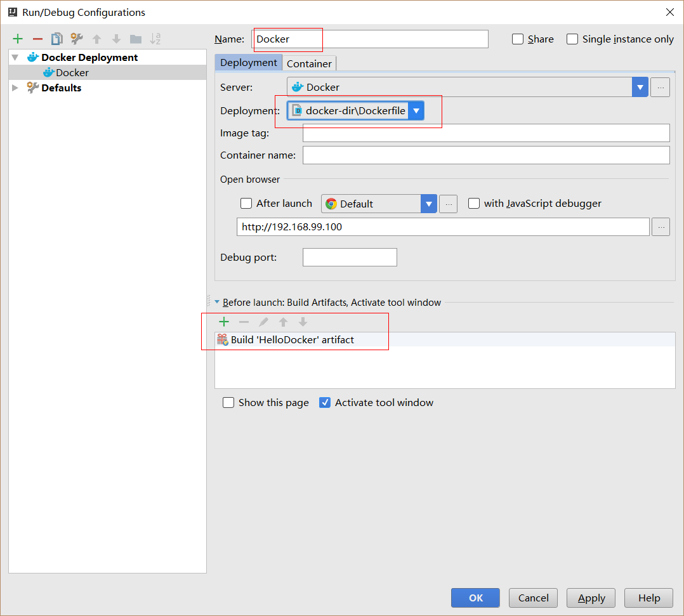
Task: Select the Docker configuration in the tree
Action: (107, 72)
